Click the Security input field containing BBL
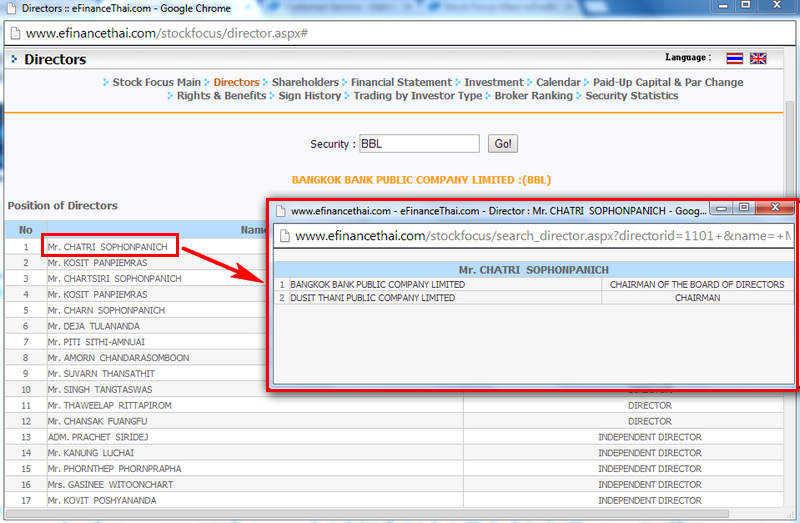This screenshot has width=800, height=523. (x=419, y=144)
